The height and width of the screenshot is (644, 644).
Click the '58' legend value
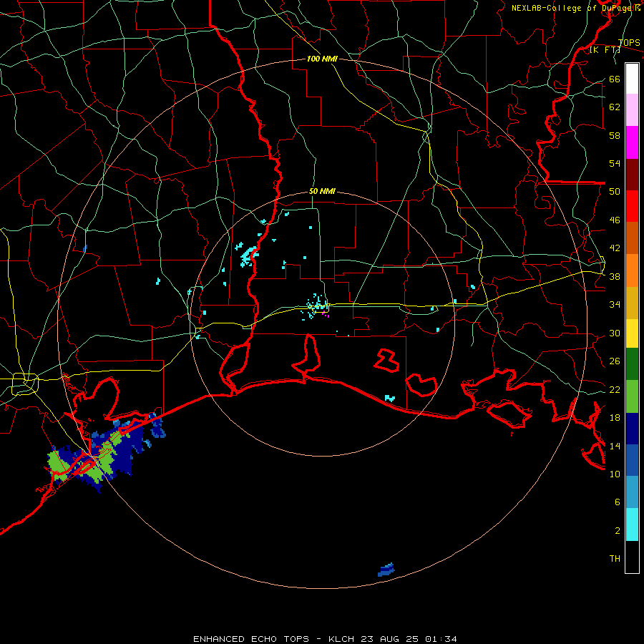tap(615, 135)
